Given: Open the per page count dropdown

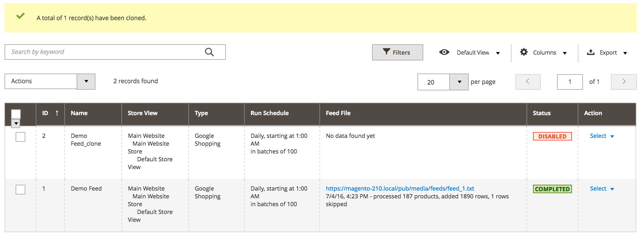Looking at the screenshot, I should [459, 82].
